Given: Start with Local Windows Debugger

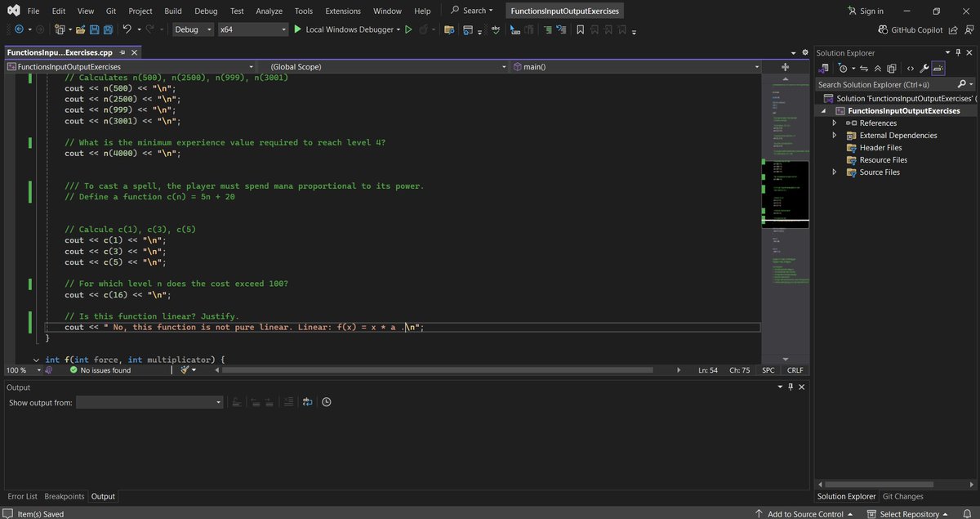Looking at the screenshot, I should point(343,29).
